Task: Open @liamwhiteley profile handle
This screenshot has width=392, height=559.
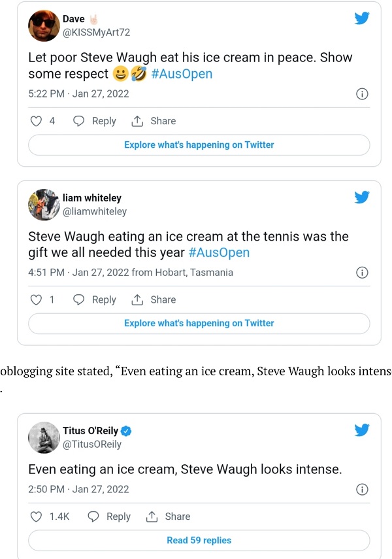Action: click(95, 211)
